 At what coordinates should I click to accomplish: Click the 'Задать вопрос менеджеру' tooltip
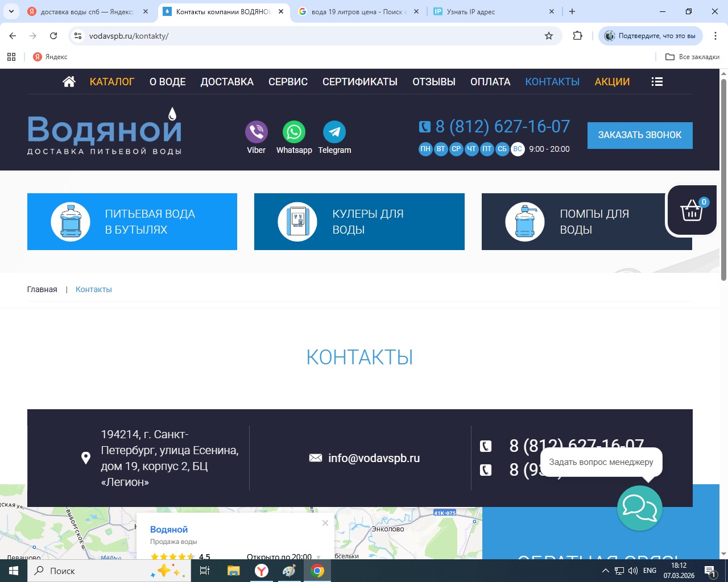pyautogui.click(x=601, y=462)
